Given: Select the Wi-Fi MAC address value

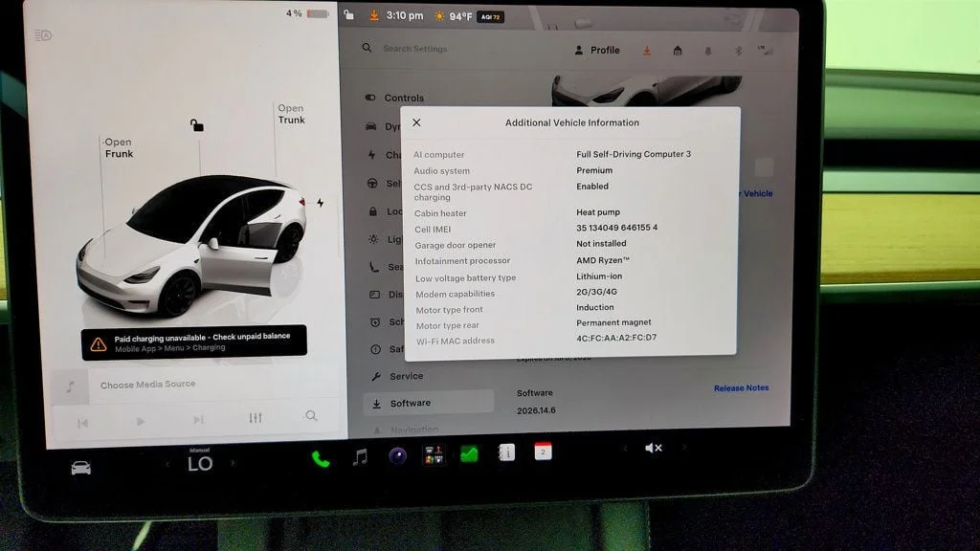Looking at the screenshot, I should click(x=616, y=338).
